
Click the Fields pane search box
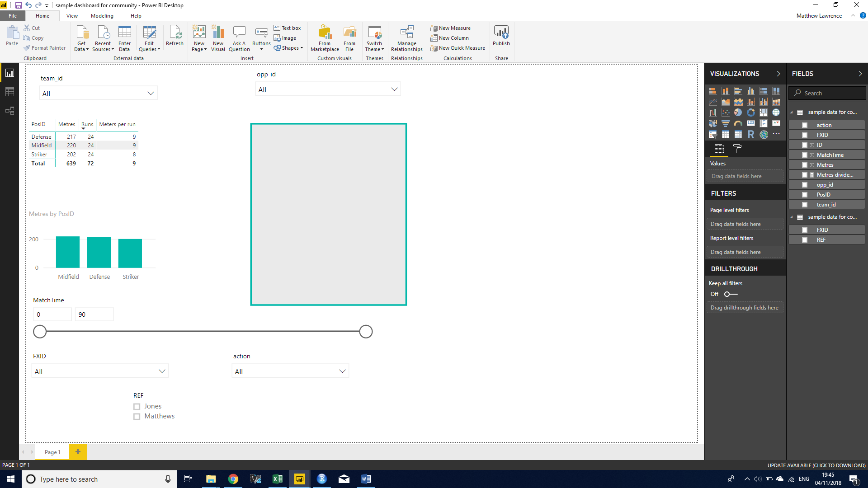click(827, 93)
